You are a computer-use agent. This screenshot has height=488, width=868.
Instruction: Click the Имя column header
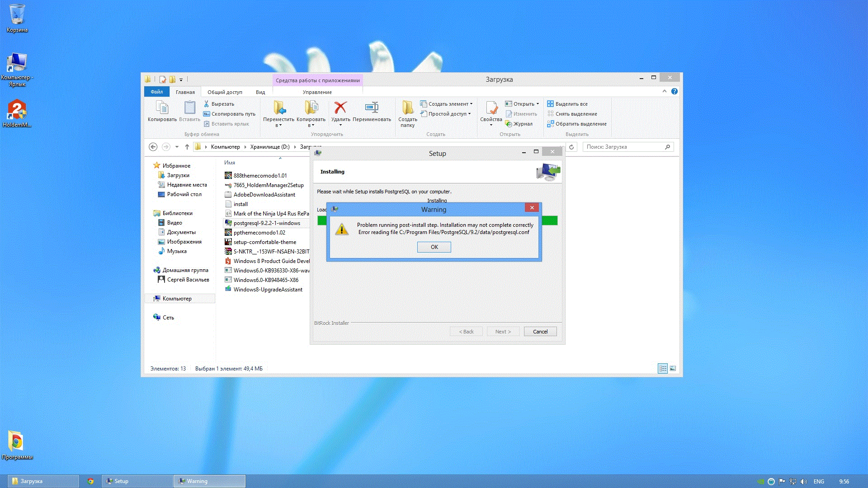tap(230, 163)
